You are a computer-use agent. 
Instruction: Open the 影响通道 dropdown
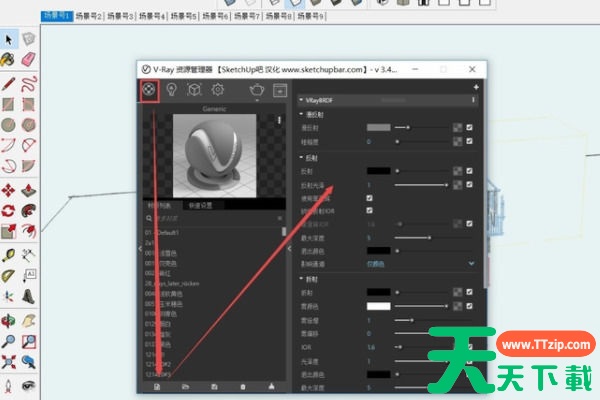pyautogui.click(x=420, y=264)
